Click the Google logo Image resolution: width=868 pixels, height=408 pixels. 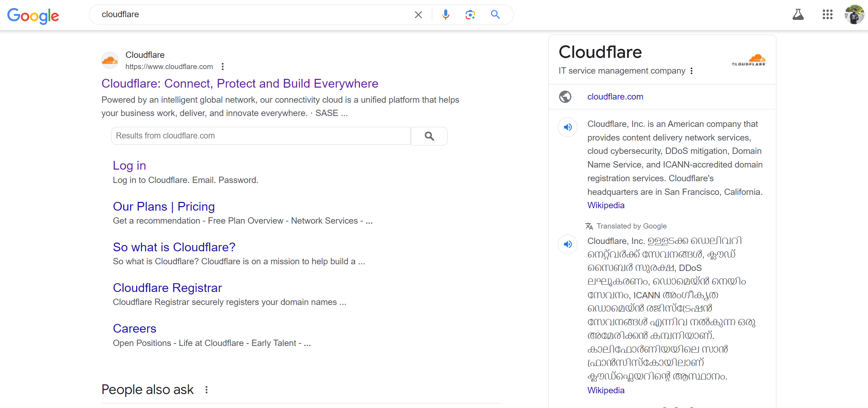point(33,15)
